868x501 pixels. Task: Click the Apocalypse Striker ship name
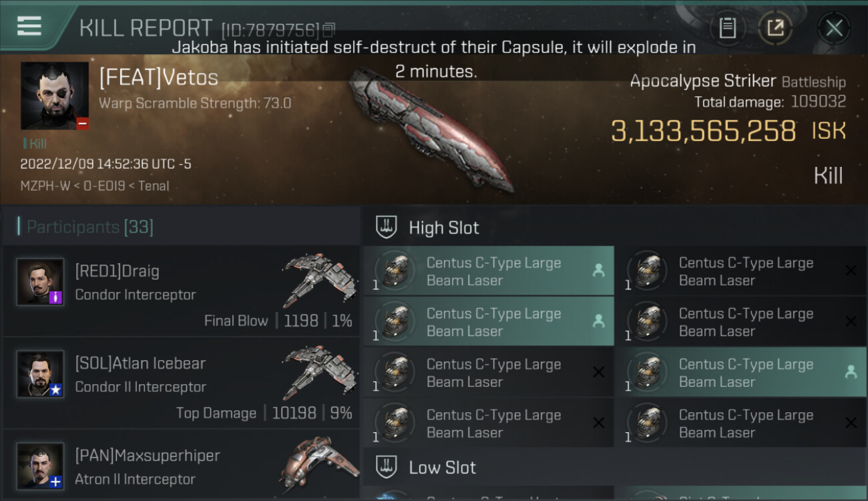tap(702, 81)
